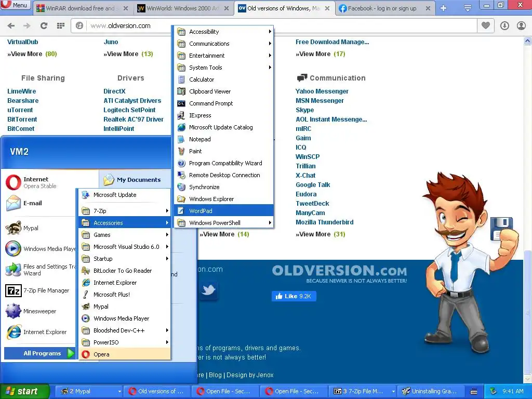Click the Clipboard Viewer icon
532x399 pixels.
pos(181,91)
